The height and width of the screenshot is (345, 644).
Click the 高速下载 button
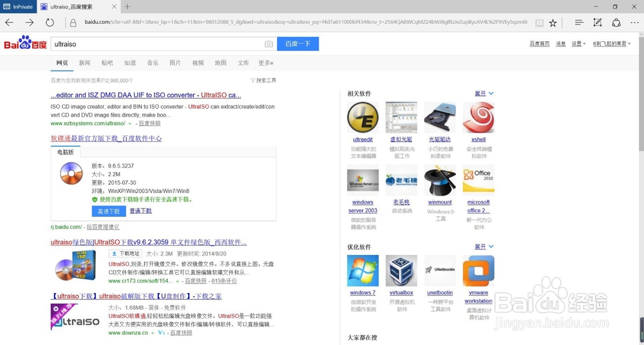109,211
